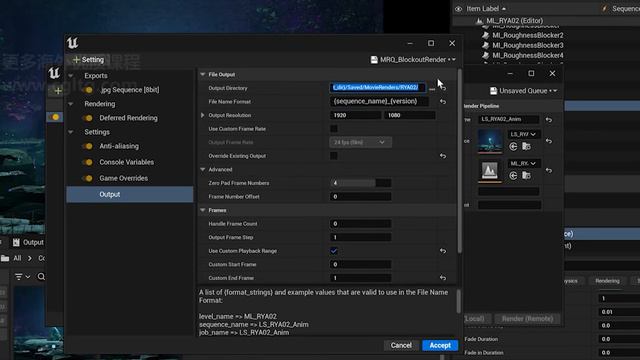
Task: Open the Unsaved Queue dropdown in the queue window
Action: click(523, 91)
